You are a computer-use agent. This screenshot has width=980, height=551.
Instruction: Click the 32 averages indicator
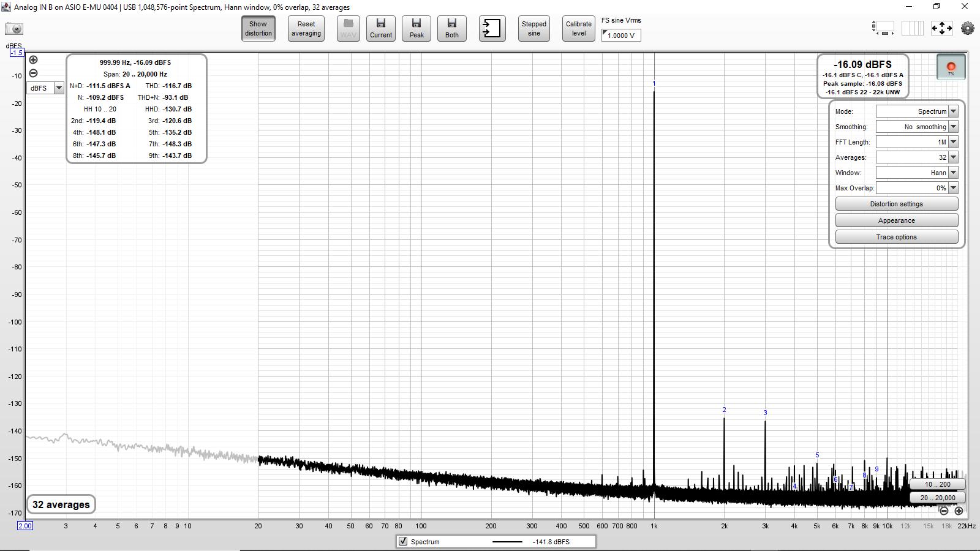tap(61, 504)
